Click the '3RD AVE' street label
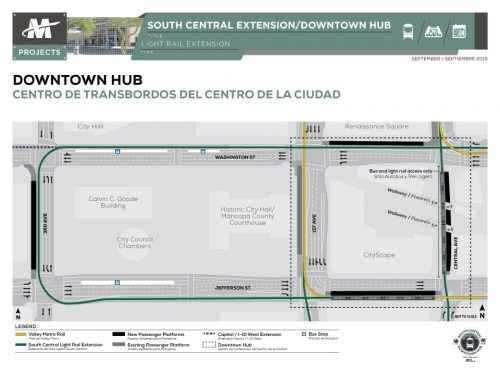This screenshot has height=375, width=500. tap(45, 223)
